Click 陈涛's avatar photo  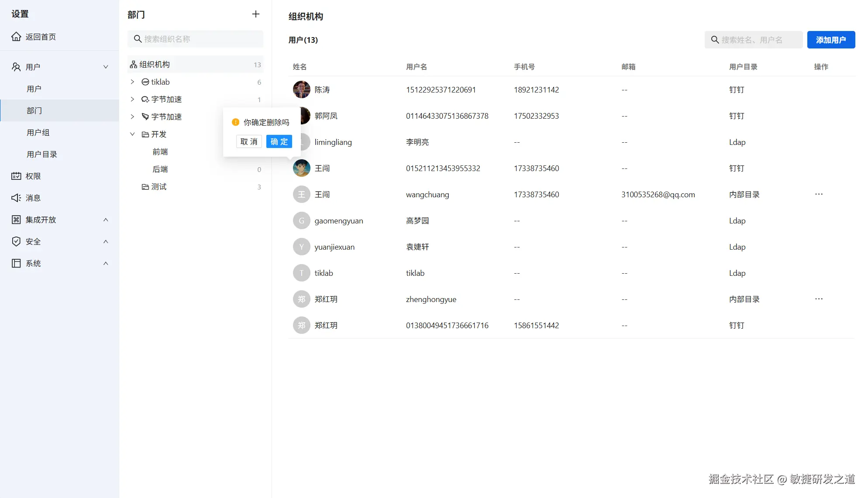pos(301,89)
